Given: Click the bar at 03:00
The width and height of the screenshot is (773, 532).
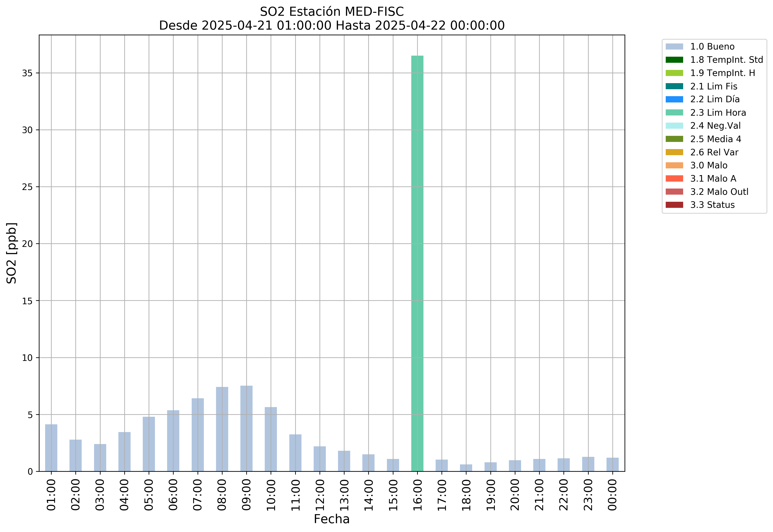Looking at the screenshot, I should tap(100, 458).
